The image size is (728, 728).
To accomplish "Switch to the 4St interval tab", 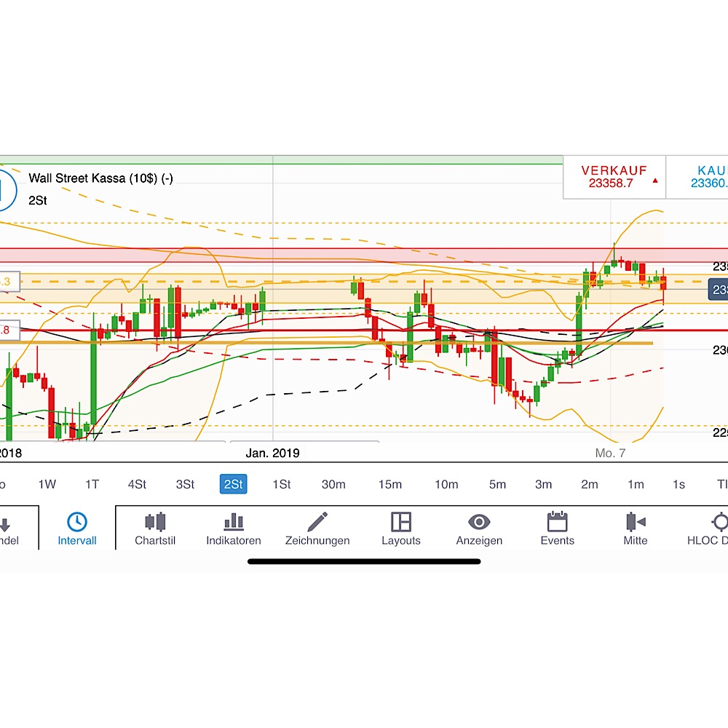I will pyautogui.click(x=138, y=484).
